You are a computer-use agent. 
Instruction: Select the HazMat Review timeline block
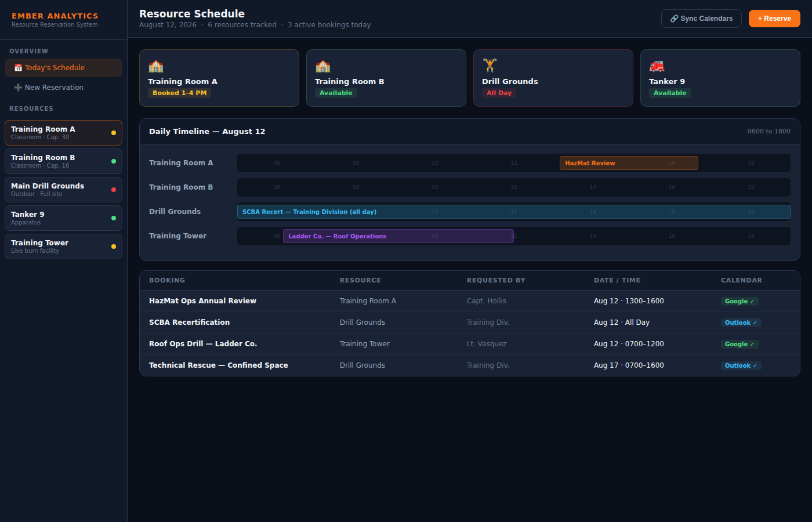(x=629, y=163)
